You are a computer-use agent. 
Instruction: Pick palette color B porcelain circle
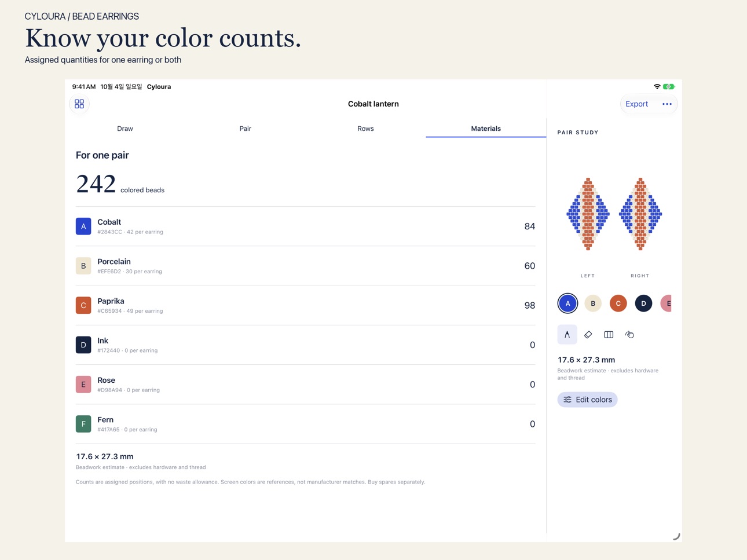tap(593, 303)
